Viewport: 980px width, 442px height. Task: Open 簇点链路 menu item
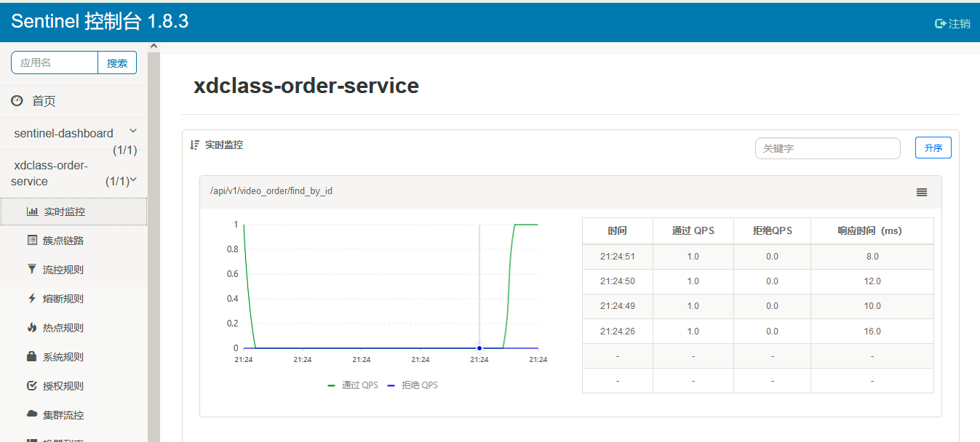pos(73,241)
